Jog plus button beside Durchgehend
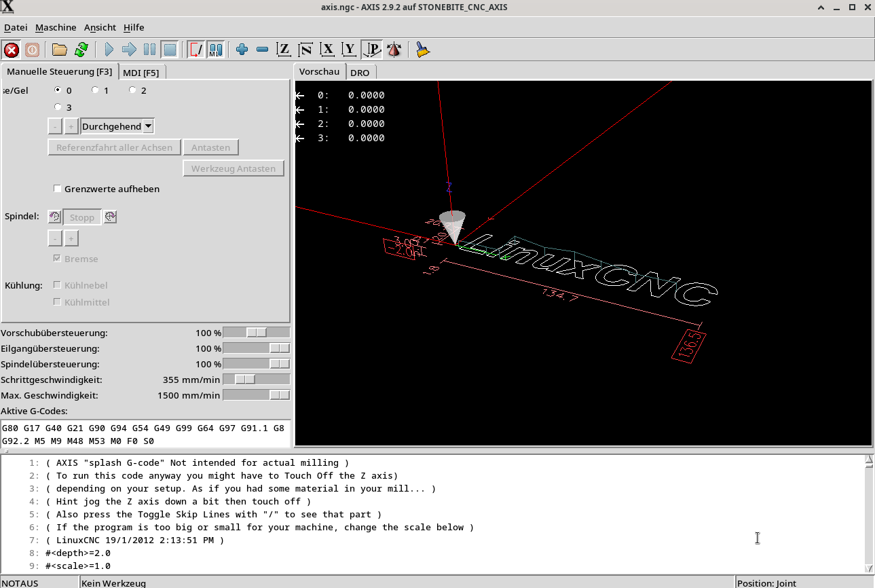Viewport: 875px width, 588px height. pyautogui.click(x=71, y=126)
